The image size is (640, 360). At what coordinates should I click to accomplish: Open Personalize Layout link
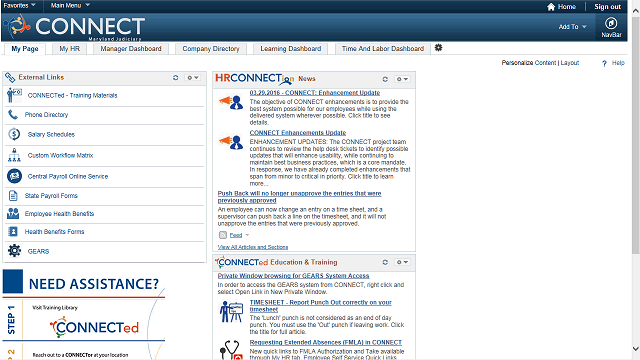tap(570, 63)
